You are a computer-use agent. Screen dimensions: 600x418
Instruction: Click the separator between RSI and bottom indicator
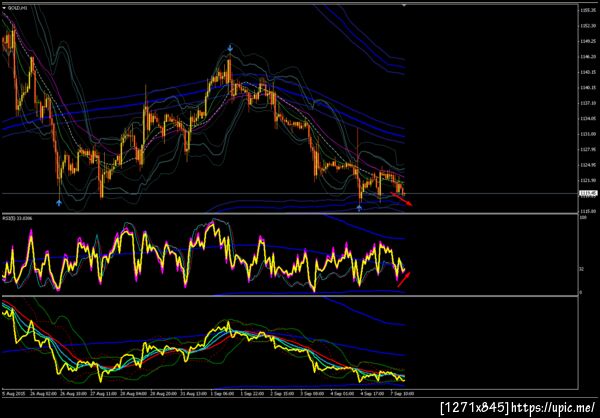coord(289,296)
